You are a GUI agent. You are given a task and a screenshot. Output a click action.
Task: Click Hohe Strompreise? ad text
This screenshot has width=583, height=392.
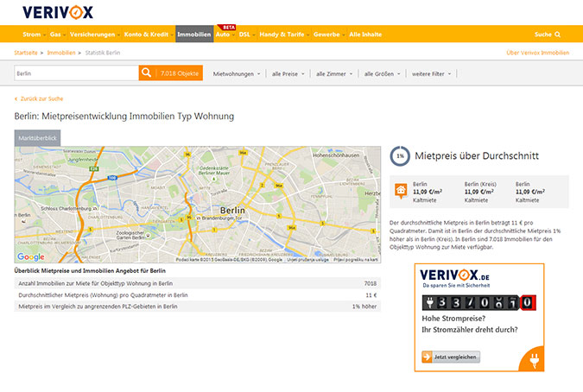click(x=453, y=319)
